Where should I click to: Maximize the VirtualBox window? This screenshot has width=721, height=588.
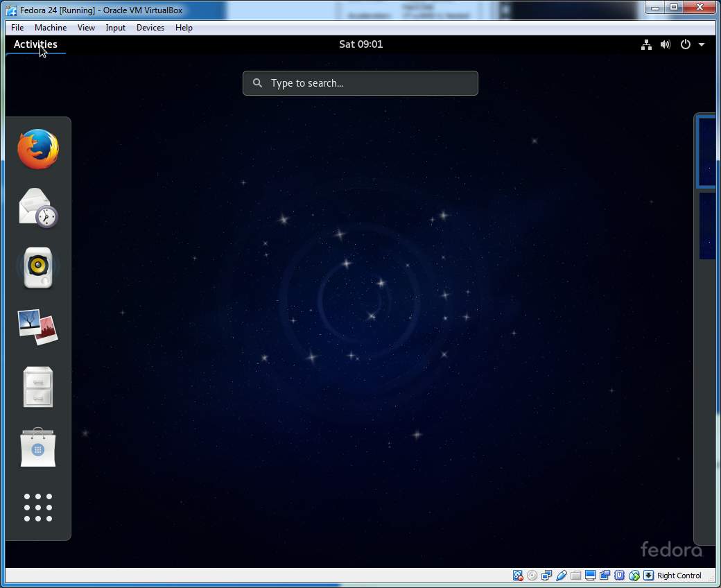click(x=674, y=8)
